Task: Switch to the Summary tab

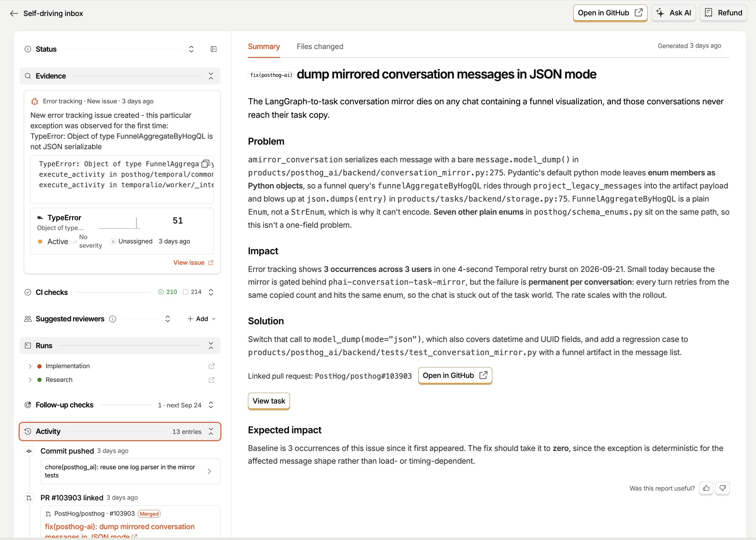Action: [x=264, y=47]
